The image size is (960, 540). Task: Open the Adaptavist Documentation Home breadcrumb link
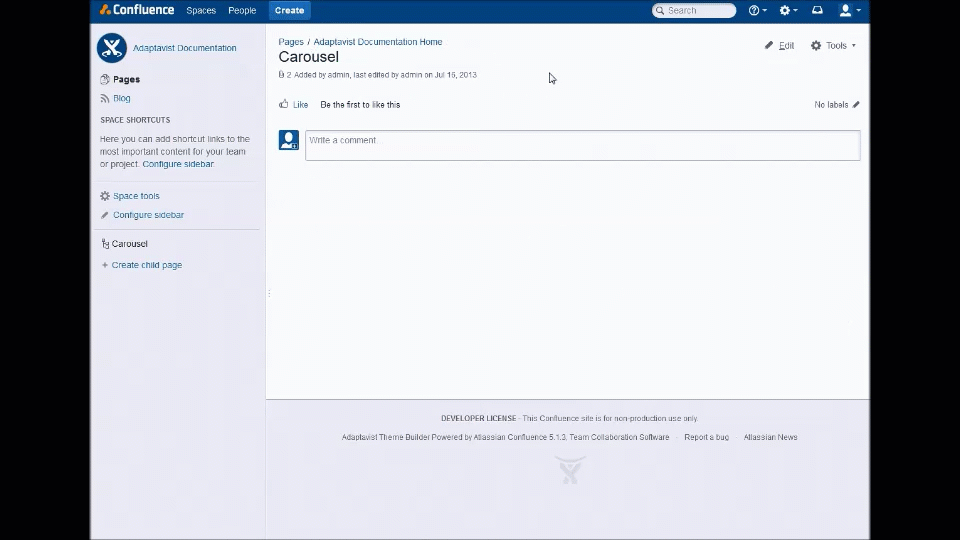378,42
